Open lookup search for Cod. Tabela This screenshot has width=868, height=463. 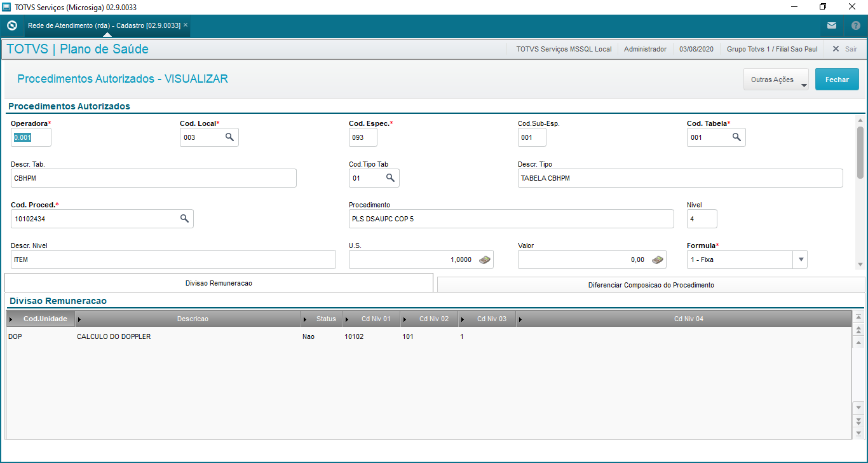coord(736,137)
